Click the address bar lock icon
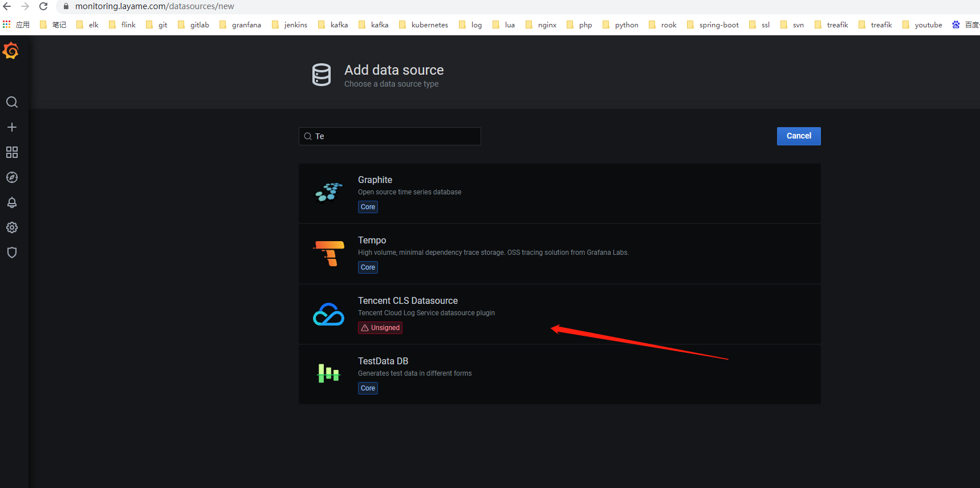Image resolution: width=980 pixels, height=488 pixels. click(x=66, y=6)
